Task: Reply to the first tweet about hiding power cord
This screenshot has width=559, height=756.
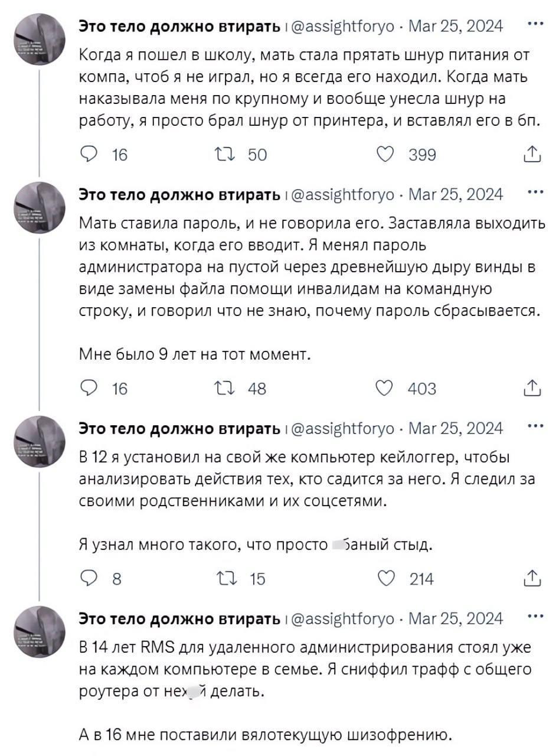Action: pos(89,154)
